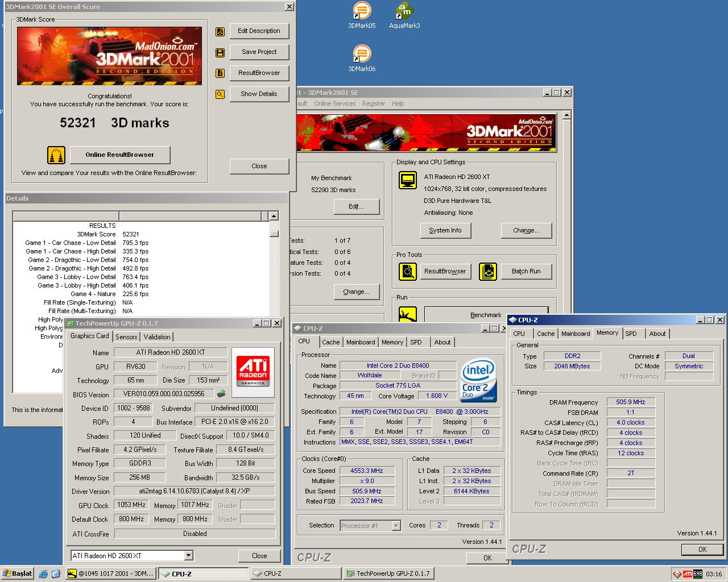Viewport: 728px width, 582px height.
Task: Click the ATI tray icon
Action: point(688,574)
